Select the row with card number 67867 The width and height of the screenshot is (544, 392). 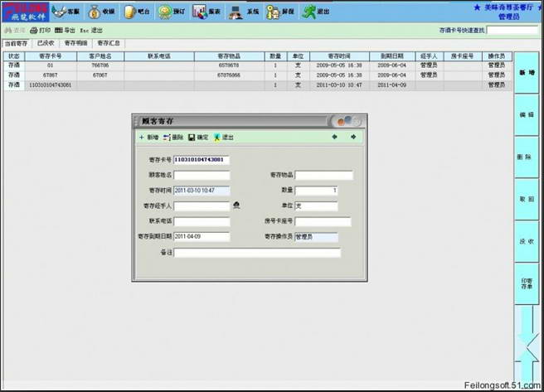tap(258, 75)
